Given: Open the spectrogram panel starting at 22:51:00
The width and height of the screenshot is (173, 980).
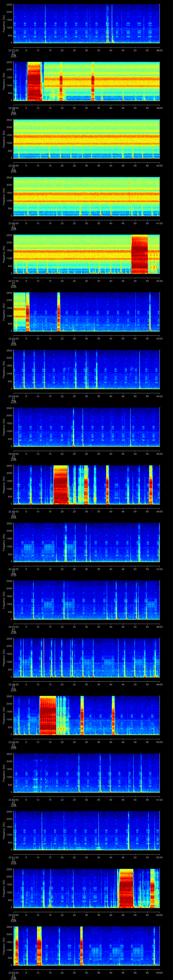Looking at the screenshot, I should coord(87,831).
